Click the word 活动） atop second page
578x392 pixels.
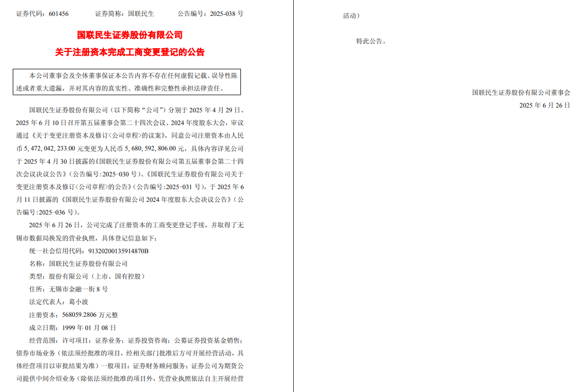[x=352, y=16]
